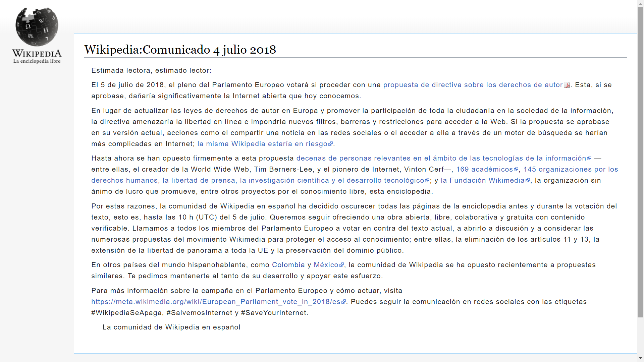Click the greeting 'Estimada lectora, estimado lector:'
Screen dimensions: 644x362
coord(151,70)
